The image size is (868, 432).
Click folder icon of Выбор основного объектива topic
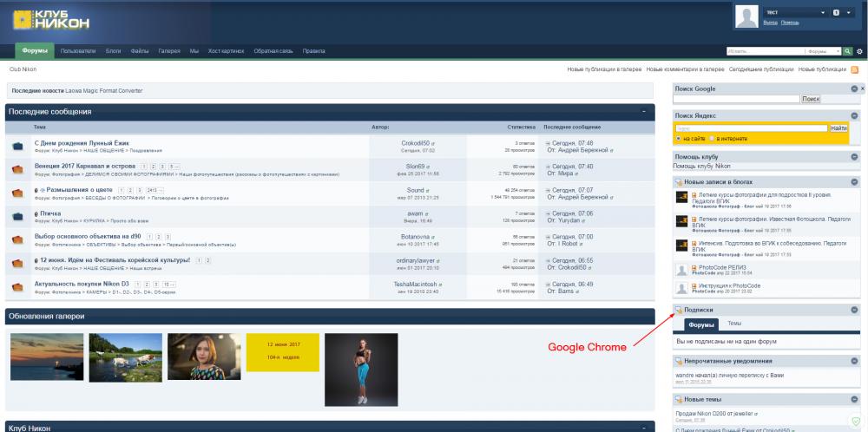pyautogui.click(x=17, y=239)
